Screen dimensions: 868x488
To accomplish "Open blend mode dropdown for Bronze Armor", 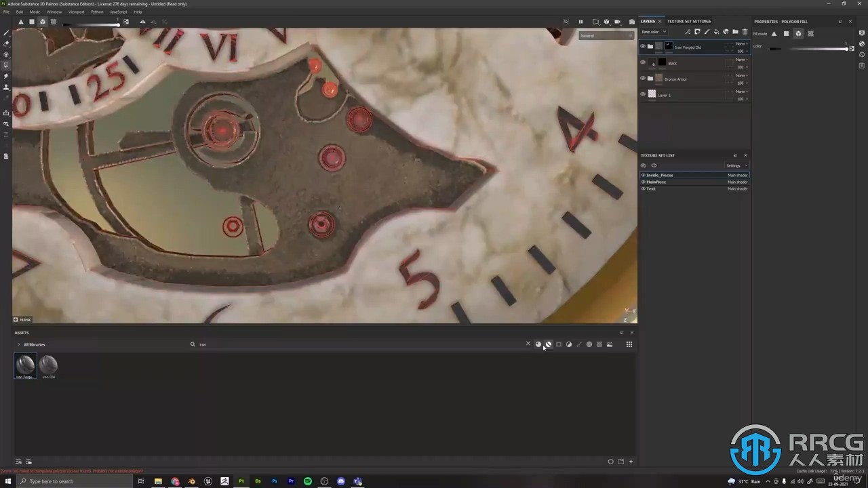I will [742, 75].
